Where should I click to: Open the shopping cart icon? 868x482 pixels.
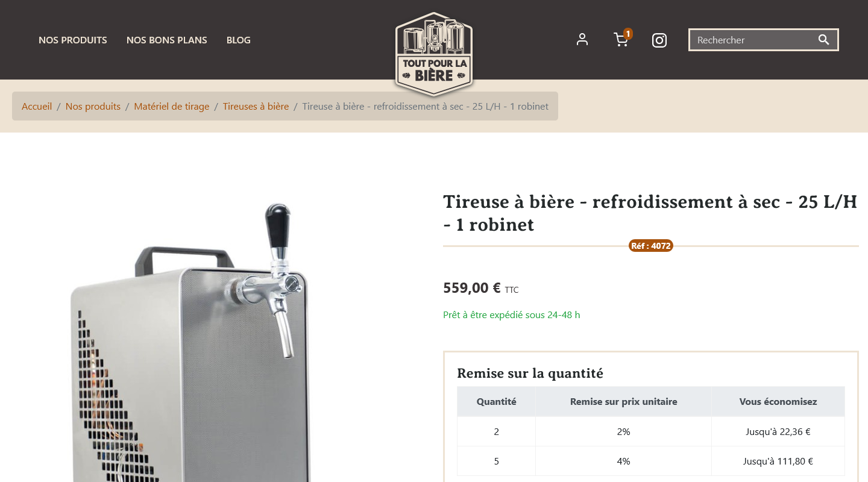pyautogui.click(x=620, y=40)
